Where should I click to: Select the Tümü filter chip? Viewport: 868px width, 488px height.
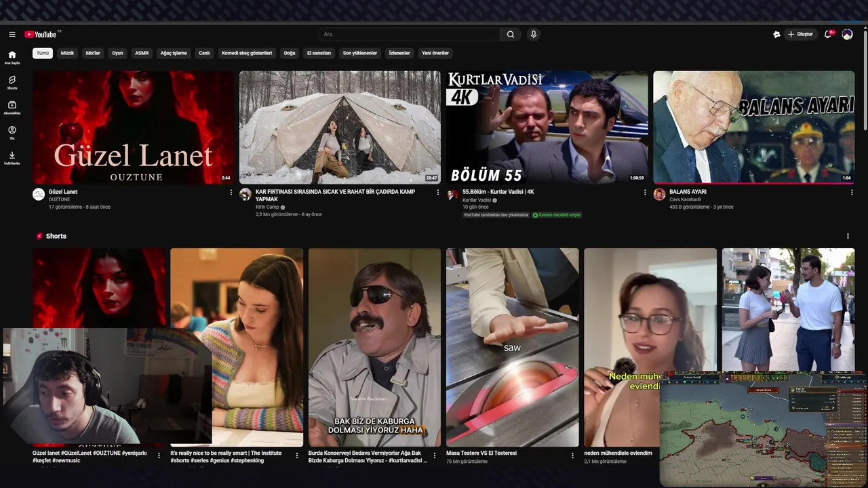click(x=43, y=53)
